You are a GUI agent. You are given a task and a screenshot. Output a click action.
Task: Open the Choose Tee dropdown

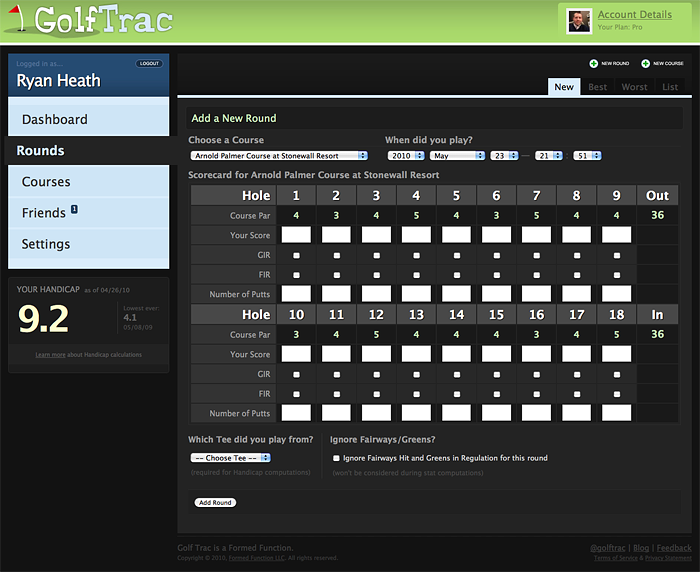pos(231,458)
